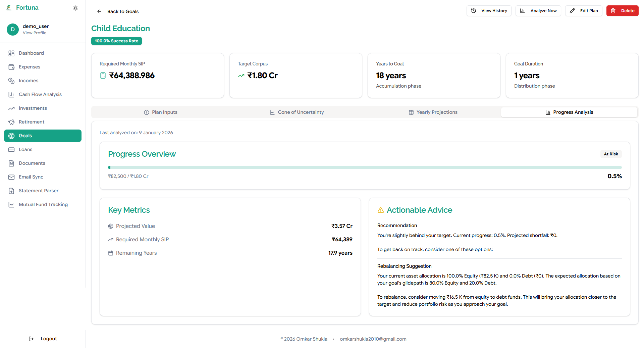
Task: Log out using the Logout button
Action: point(43,339)
